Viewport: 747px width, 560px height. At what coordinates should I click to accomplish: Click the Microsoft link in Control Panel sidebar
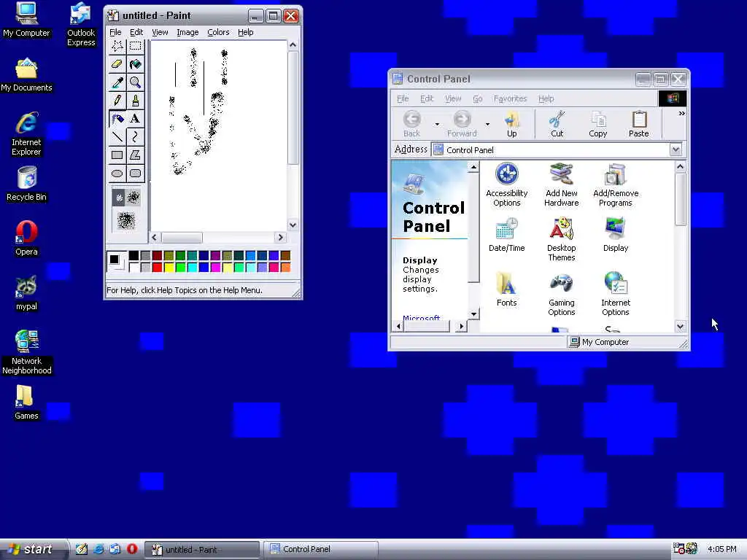421,318
